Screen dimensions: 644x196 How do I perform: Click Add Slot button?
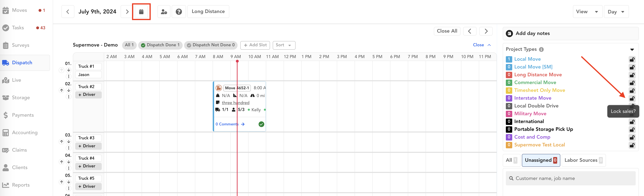click(x=255, y=45)
